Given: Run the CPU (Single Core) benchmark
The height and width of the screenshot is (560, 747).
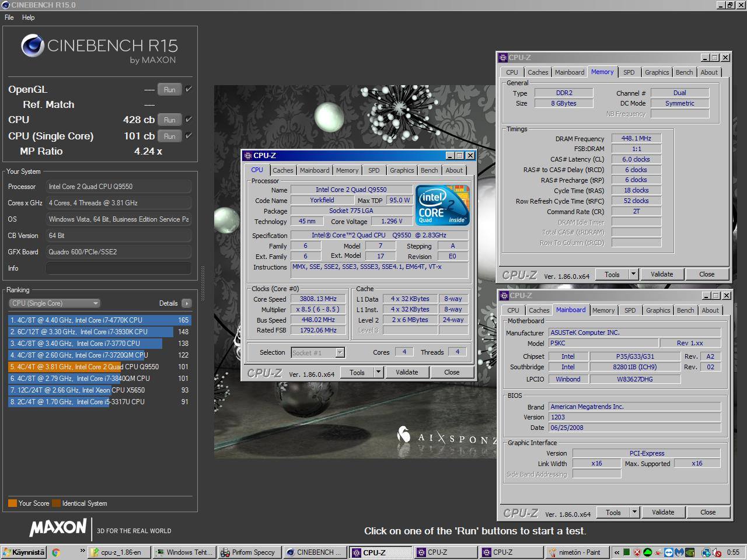Looking at the screenshot, I should [x=169, y=136].
